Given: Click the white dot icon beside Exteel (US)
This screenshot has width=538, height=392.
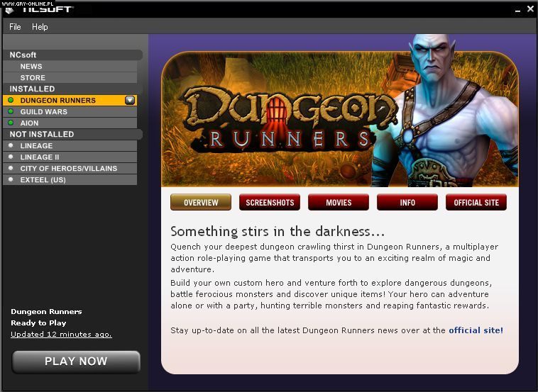Looking at the screenshot, I should [x=11, y=180].
